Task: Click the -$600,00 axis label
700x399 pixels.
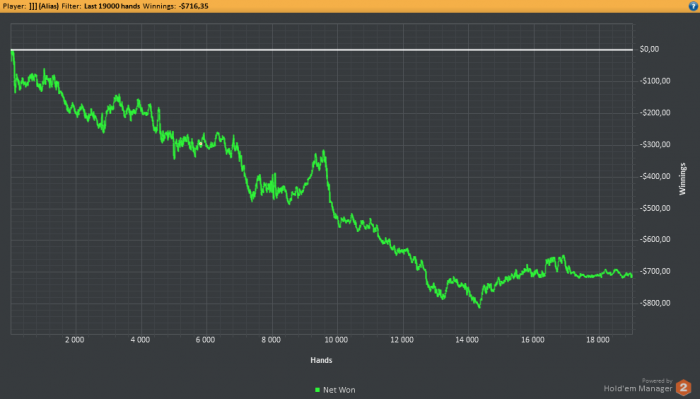Action: point(655,239)
